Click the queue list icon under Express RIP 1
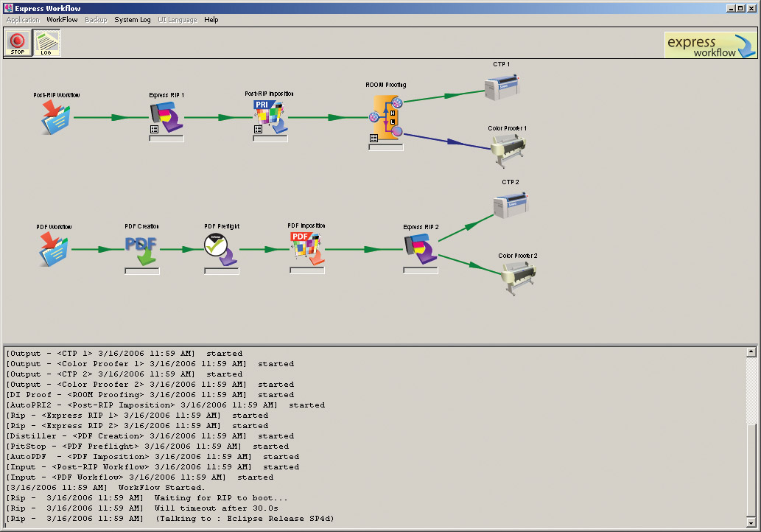The height and width of the screenshot is (532, 761). (x=154, y=129)
